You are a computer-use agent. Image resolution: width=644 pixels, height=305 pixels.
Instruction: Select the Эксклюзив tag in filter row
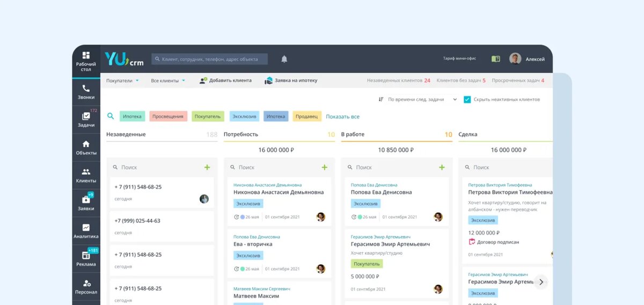pyautogui.click(x=244, y=116)
